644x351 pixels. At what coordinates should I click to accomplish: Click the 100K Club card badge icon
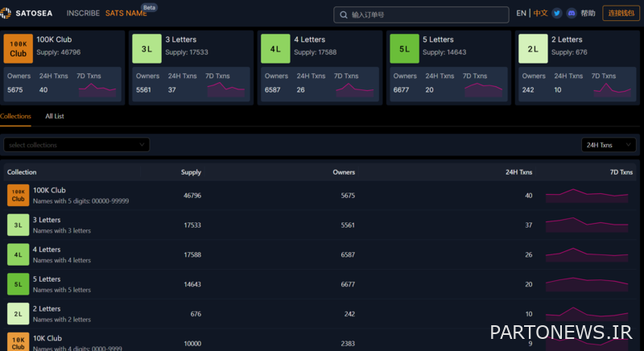(18, 48)
